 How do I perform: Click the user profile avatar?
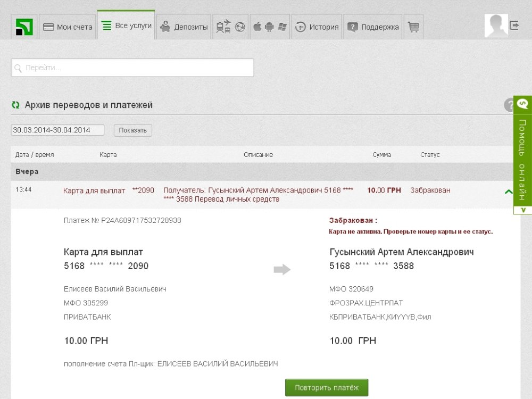tap(496, 26)
